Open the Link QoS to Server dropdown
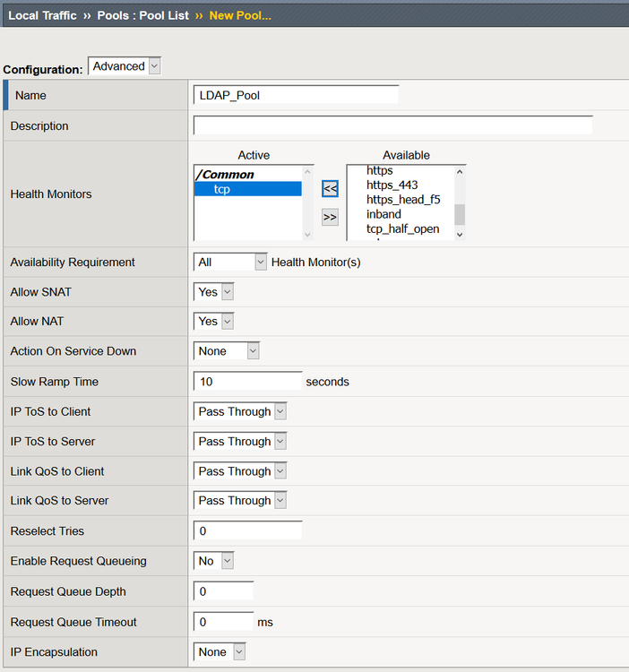Viewport: 629px width, 672px height. [240, 501]
